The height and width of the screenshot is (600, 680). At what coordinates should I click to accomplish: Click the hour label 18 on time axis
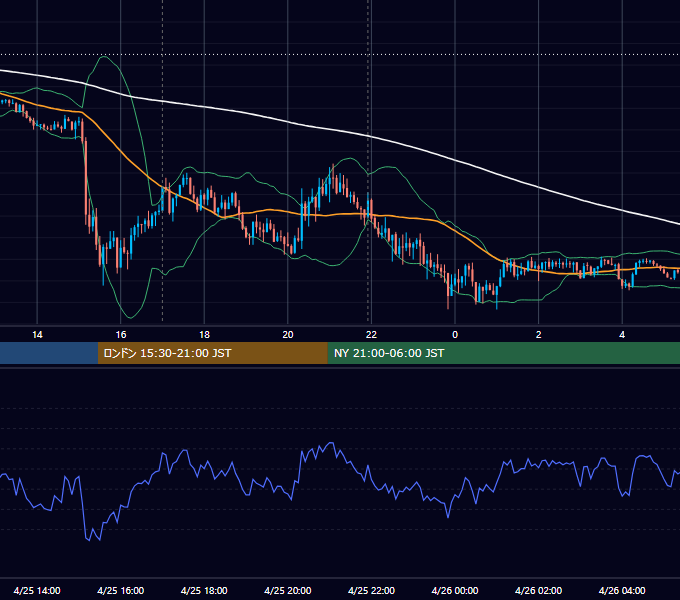204,335
